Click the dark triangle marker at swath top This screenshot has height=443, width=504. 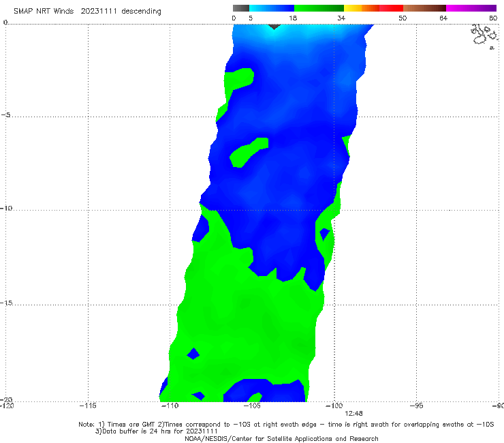coord(274,27)
